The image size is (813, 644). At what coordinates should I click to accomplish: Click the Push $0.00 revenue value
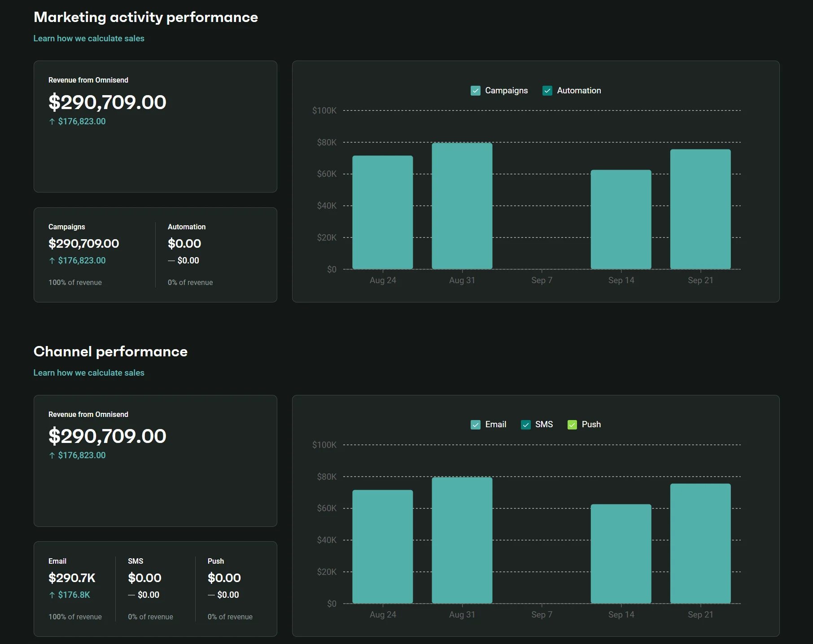tap(224, 578)
